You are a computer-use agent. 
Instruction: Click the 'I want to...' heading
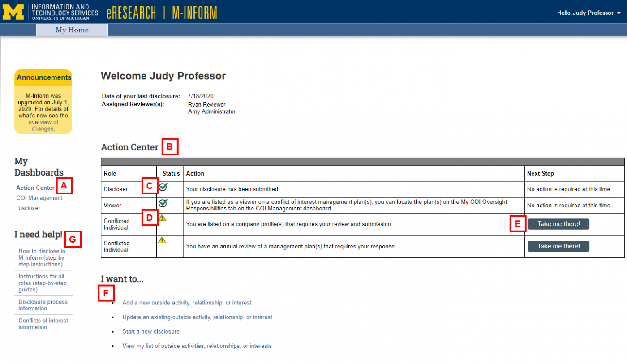[x=122, y=279]
